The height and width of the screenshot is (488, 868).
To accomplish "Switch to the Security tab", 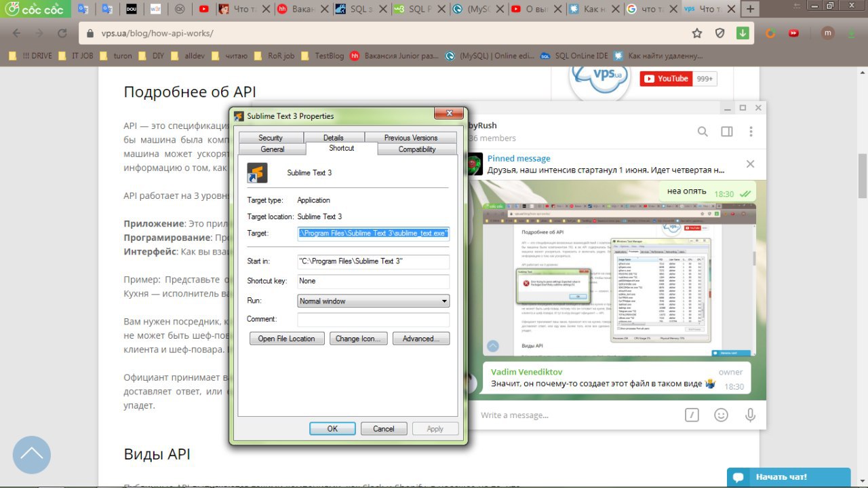I will 270,137.
